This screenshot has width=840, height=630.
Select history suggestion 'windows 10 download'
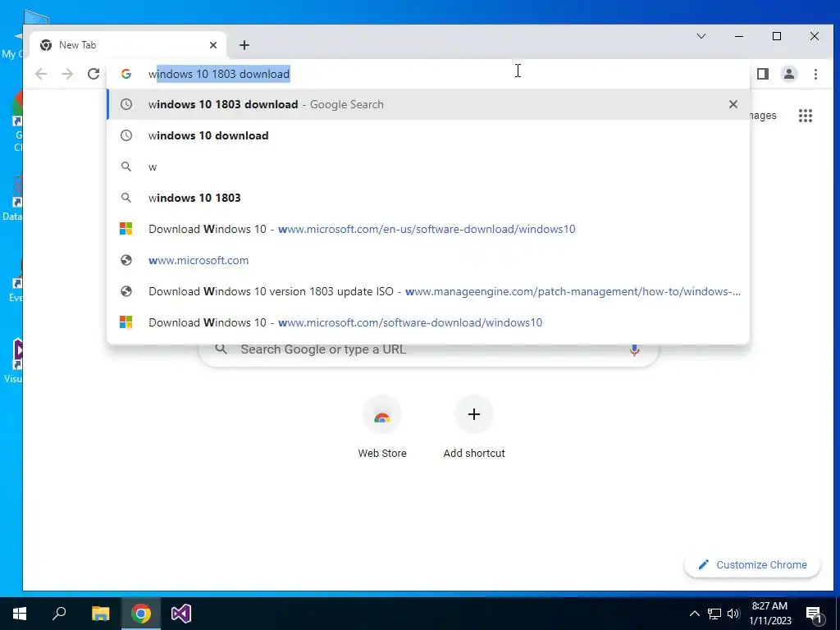point(428,135)
